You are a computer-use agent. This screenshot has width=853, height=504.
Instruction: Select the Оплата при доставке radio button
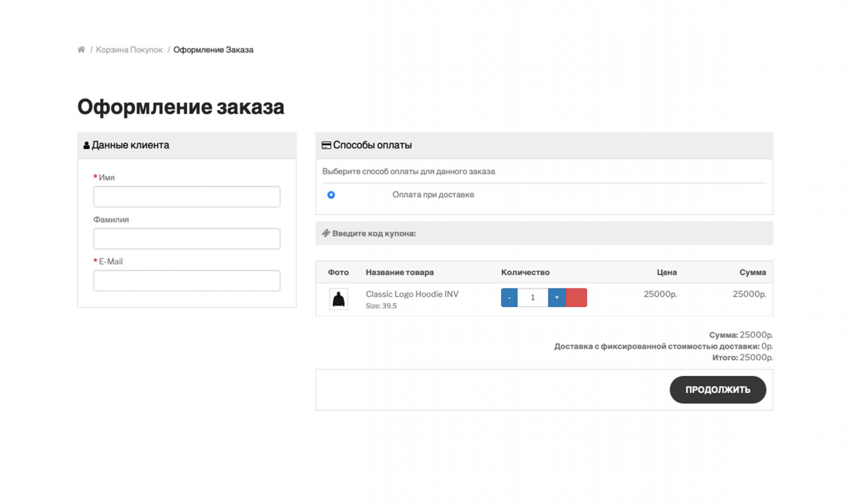coord(331,195)
